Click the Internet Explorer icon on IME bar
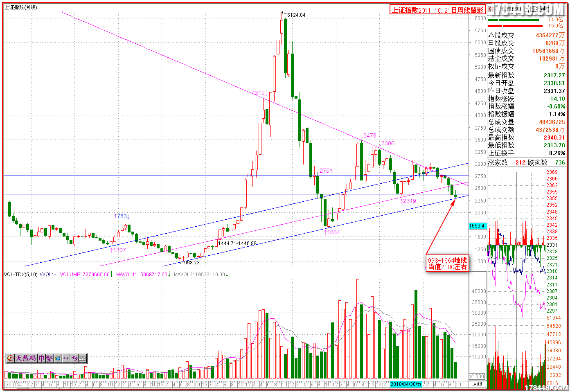Viewport: 570px width, 392px height. click(58, 358)
